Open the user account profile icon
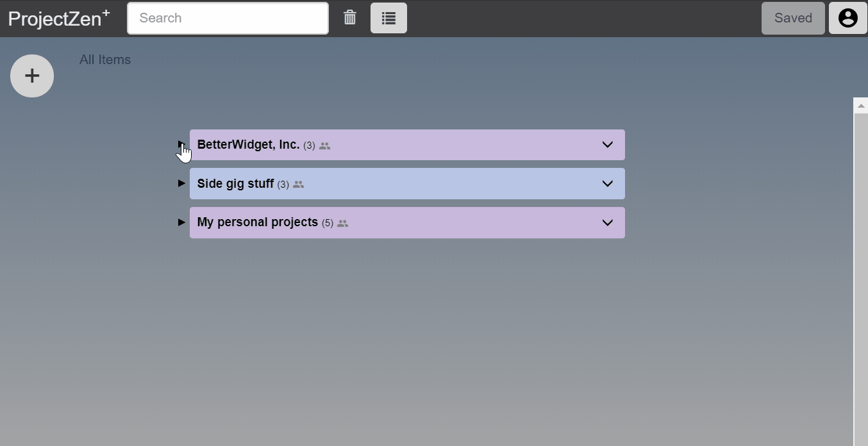 (847, 18)
